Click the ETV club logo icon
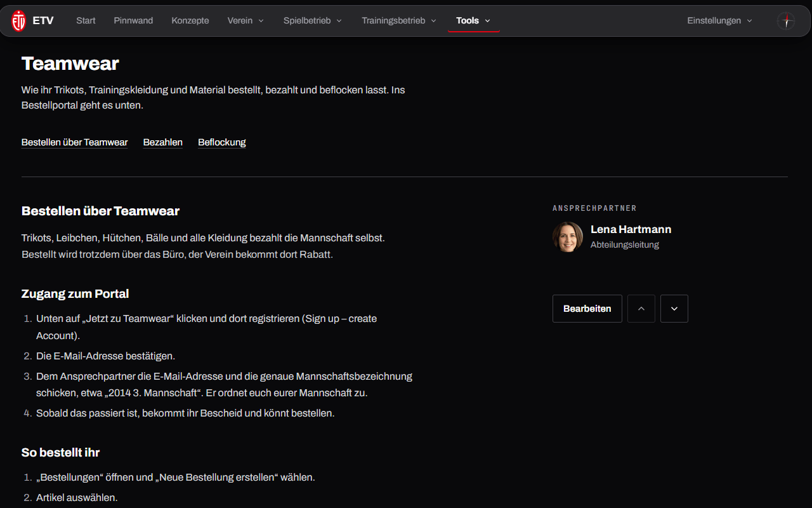 19,21
